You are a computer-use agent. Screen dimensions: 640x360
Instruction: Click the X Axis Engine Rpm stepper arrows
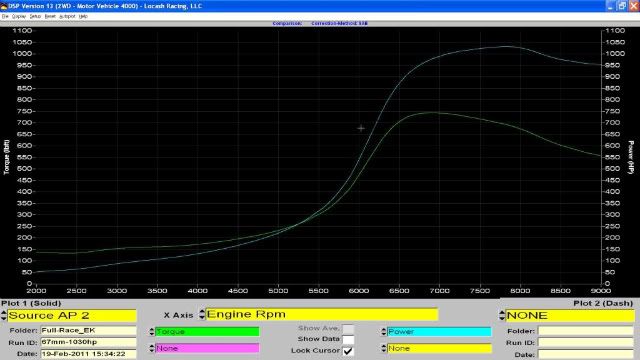202,314
